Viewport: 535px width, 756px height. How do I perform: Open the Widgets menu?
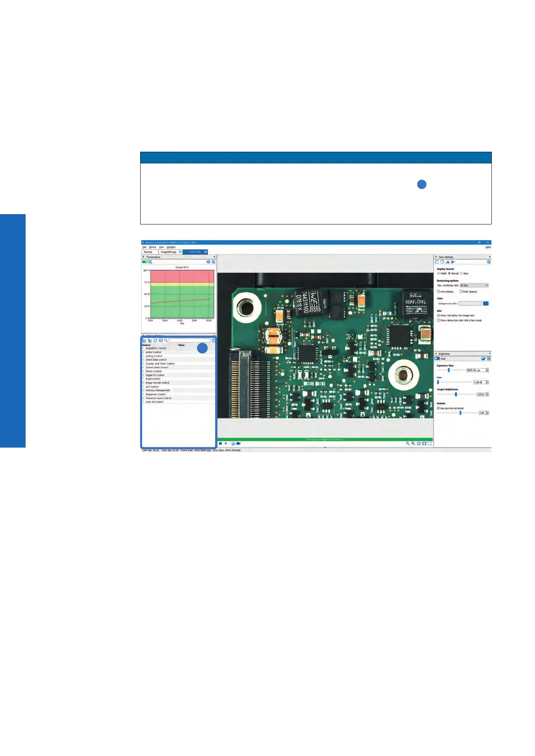[x=171, y=247]
